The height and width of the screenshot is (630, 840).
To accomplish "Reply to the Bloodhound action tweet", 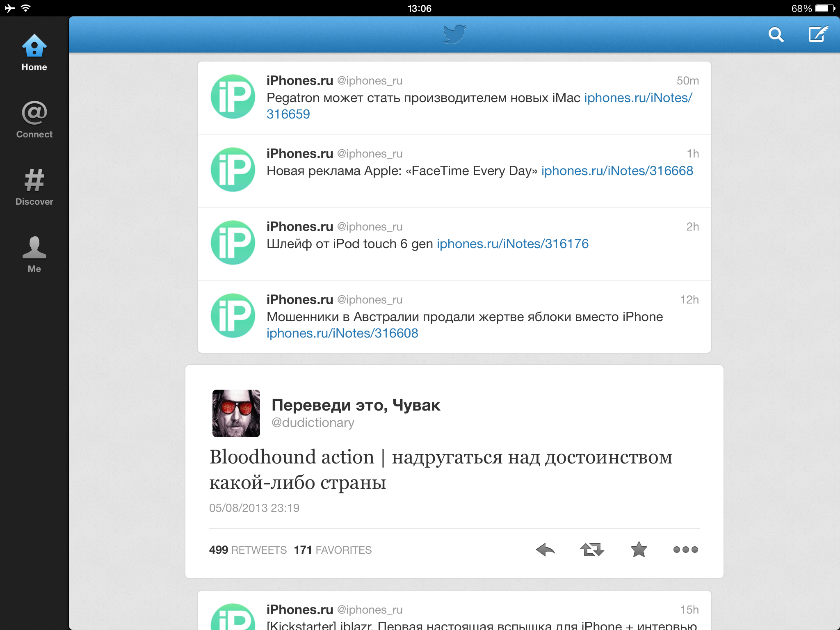I will [546, 550].
